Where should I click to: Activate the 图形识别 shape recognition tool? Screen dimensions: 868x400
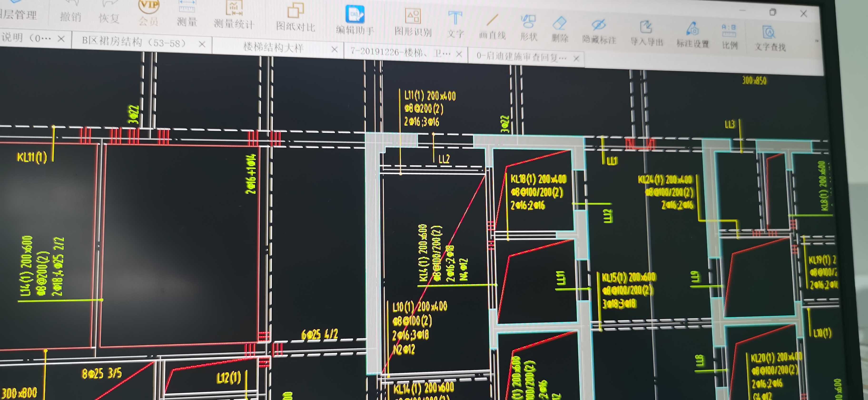tap(413, 23)
